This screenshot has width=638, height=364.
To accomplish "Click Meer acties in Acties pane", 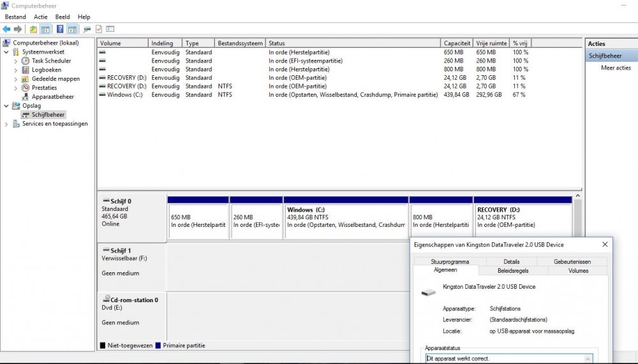I will (x=616, y=68).
